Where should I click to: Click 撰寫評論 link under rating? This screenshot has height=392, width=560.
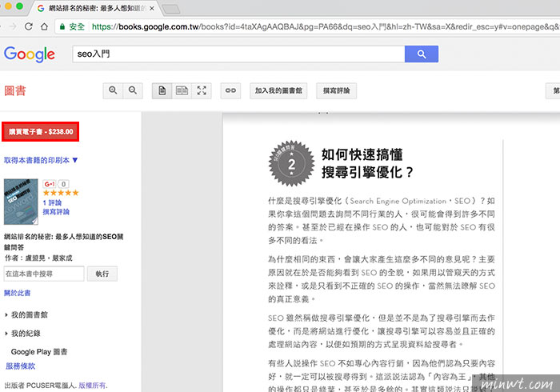coord(56,212)
